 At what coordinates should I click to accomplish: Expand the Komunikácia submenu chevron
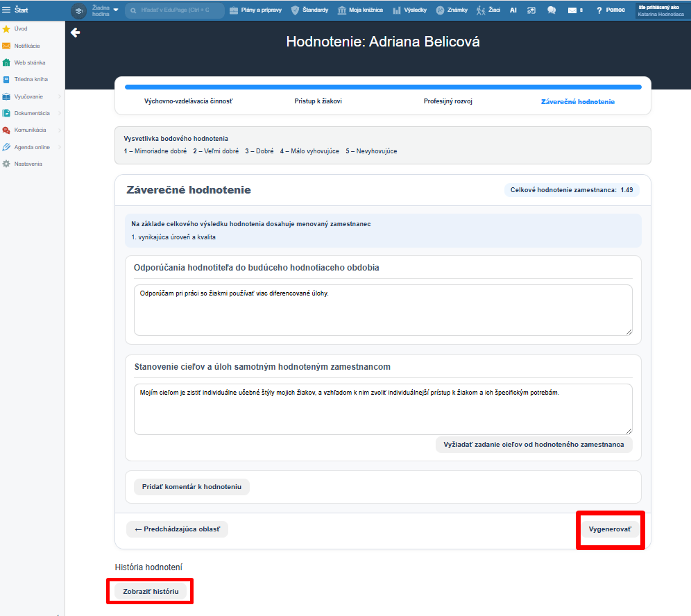click(x=60, y=130)
